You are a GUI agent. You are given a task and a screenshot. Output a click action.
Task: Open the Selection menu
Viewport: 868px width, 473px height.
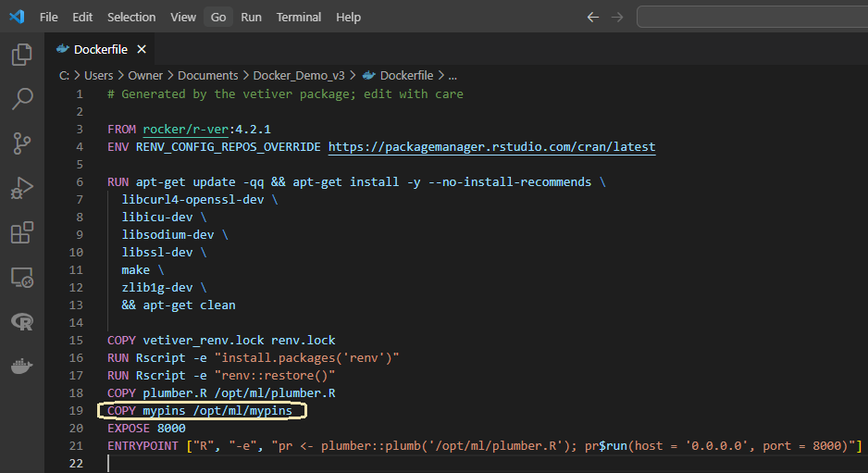(131, 17)
